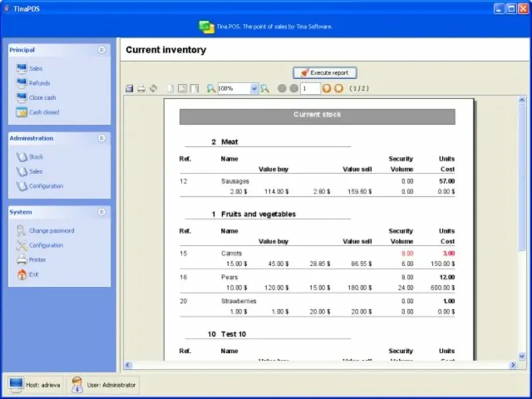Go to next report page arrow
Screen dimensions: 532x399
[327, 88]
